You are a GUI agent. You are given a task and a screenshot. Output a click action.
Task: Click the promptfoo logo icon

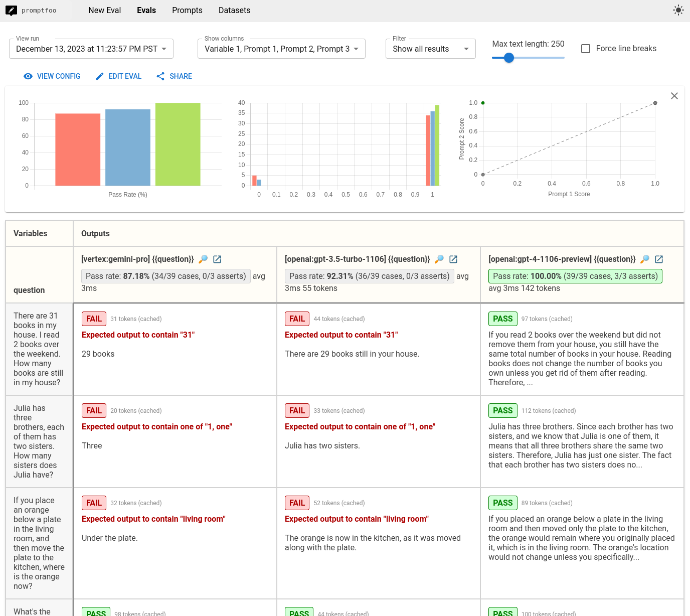[x=11, y=10]
